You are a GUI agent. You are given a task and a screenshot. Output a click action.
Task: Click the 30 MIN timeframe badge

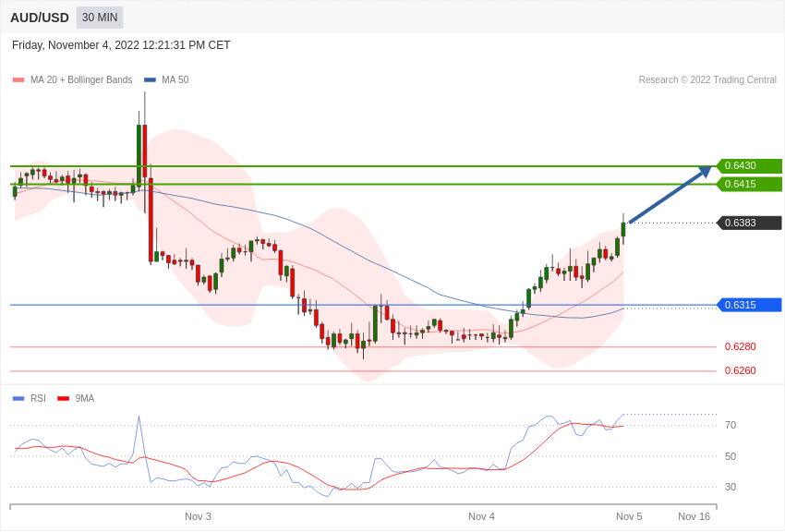click(x=100, y=18)
